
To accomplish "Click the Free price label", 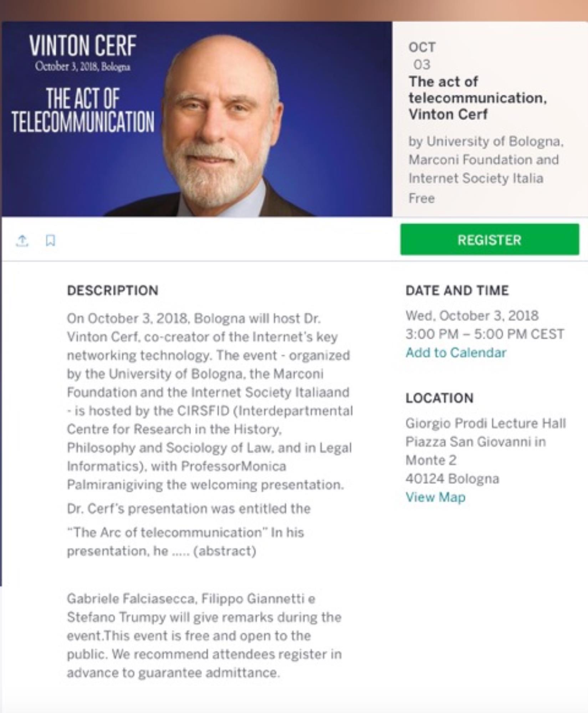I will coord(421,198).
